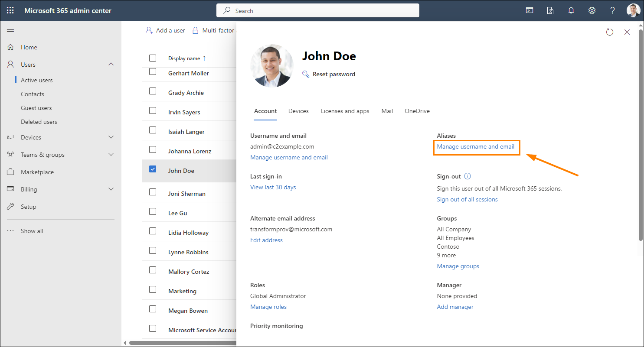This screenshot has width=644, height=347.
Task: Refresh the user details panel
Action: tap(610, 32)
